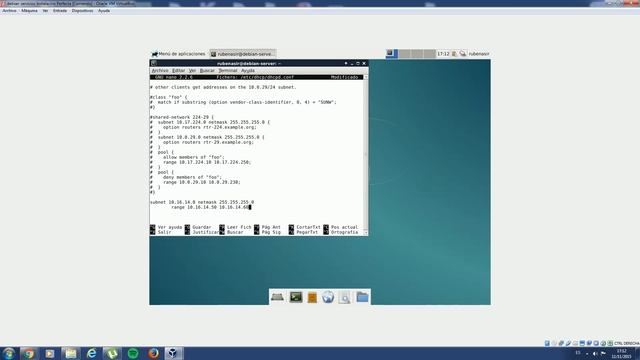The image size is (640, 360).
Task: Open file manager orange icon in dock
Action: [x=312, y=298]
